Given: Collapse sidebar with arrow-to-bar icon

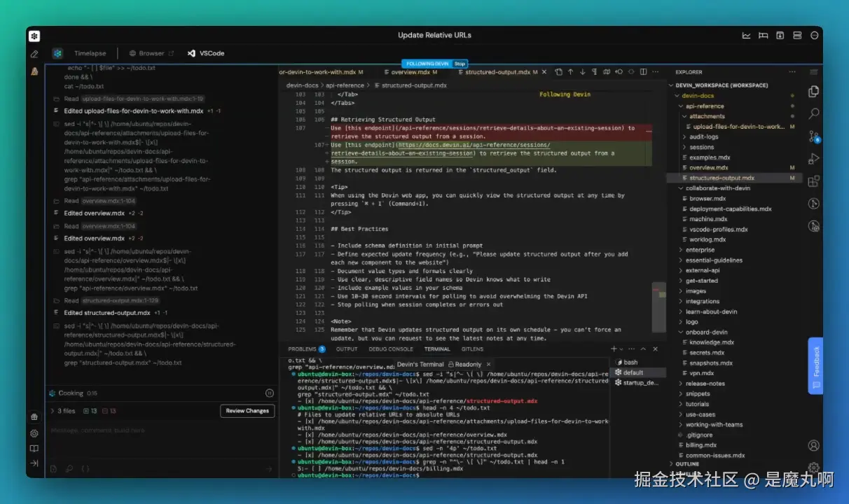Looking at the screenshot, I should (x=34, y=463).
